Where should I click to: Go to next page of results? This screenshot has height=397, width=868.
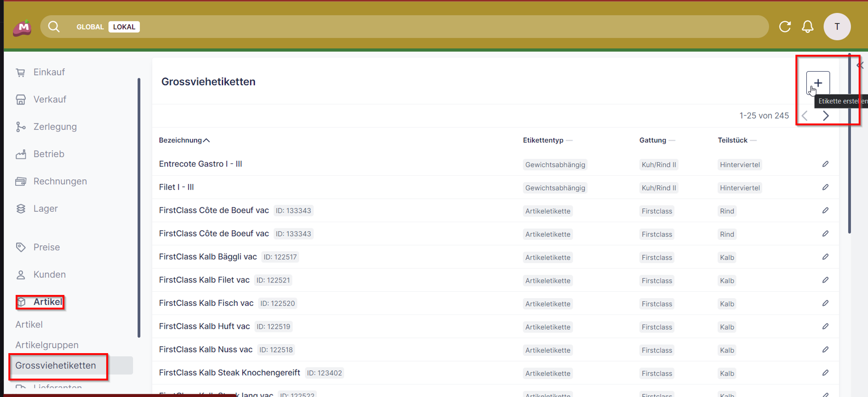click(825, 116)
